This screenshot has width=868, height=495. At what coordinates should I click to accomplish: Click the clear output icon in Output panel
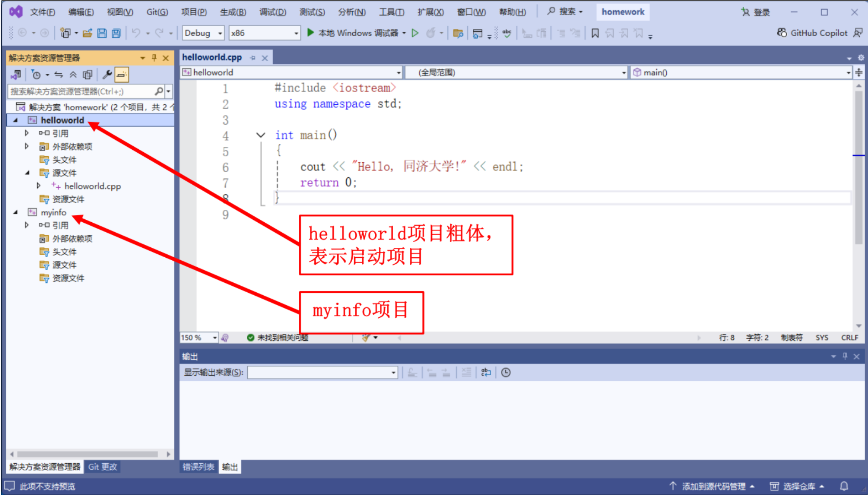tap(466, 372)
